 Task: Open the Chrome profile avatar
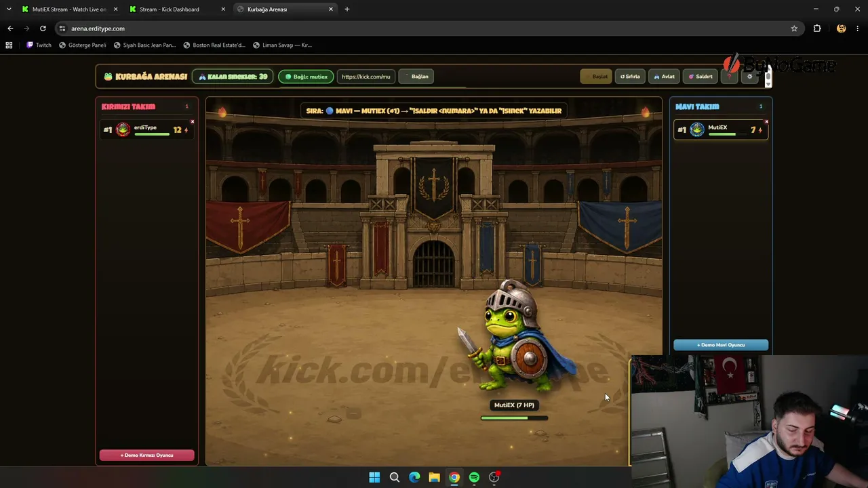click(842, 28)
